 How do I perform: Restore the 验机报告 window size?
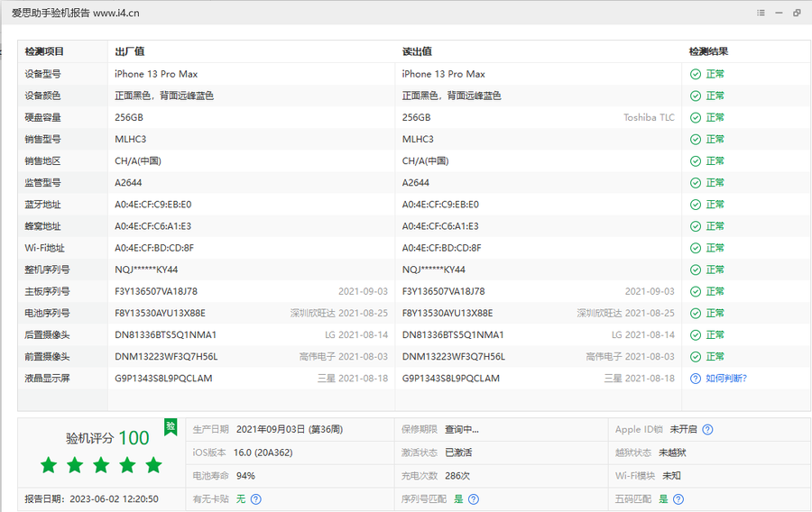click(x=797, y=13)
